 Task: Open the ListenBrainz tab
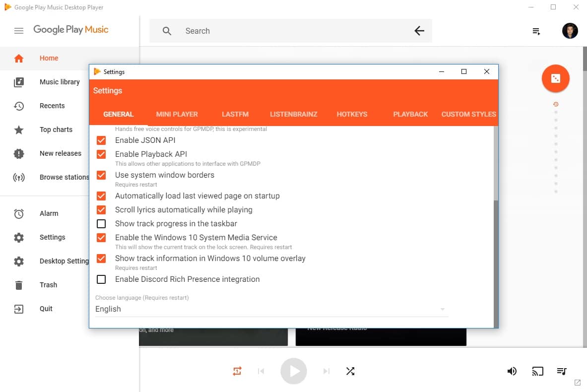pyautogui.click(x=294, y=114)
